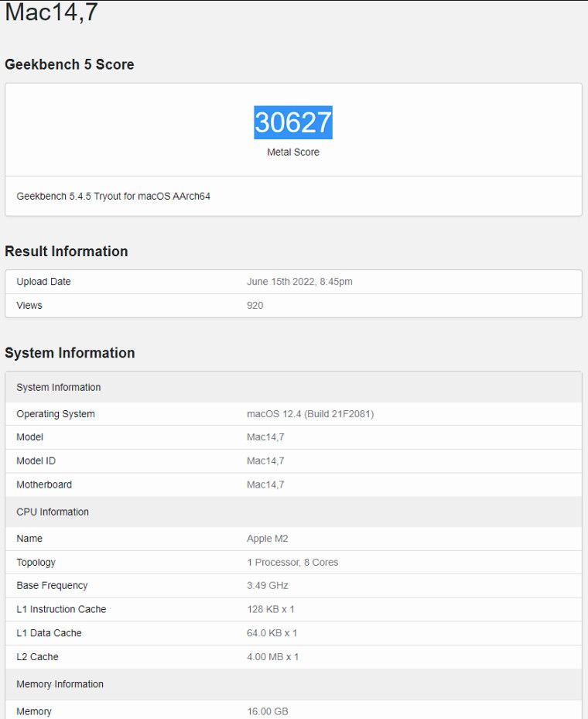Click the 128 KB x 1 value
The height and width of the screenshot is (719, 588).
point(270,609)
